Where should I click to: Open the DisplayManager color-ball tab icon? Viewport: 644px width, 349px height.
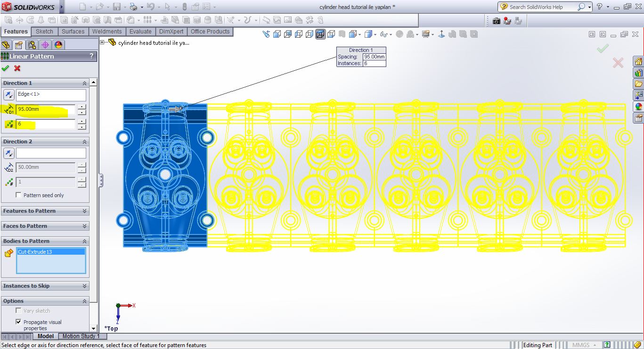[x=58, y=45]
